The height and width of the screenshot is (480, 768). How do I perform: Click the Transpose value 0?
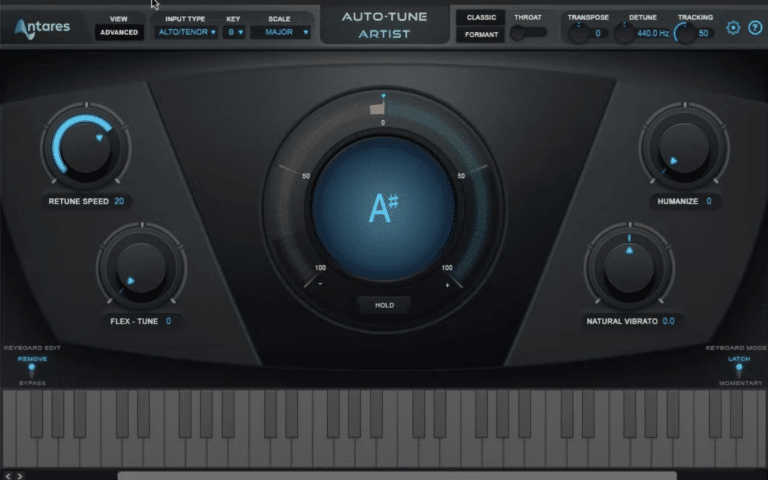598,33
